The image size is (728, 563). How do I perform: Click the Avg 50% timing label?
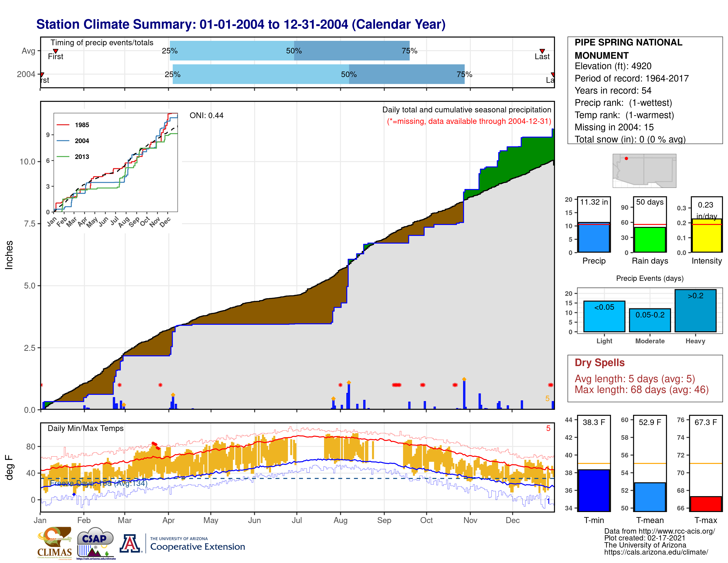point(294,51)
